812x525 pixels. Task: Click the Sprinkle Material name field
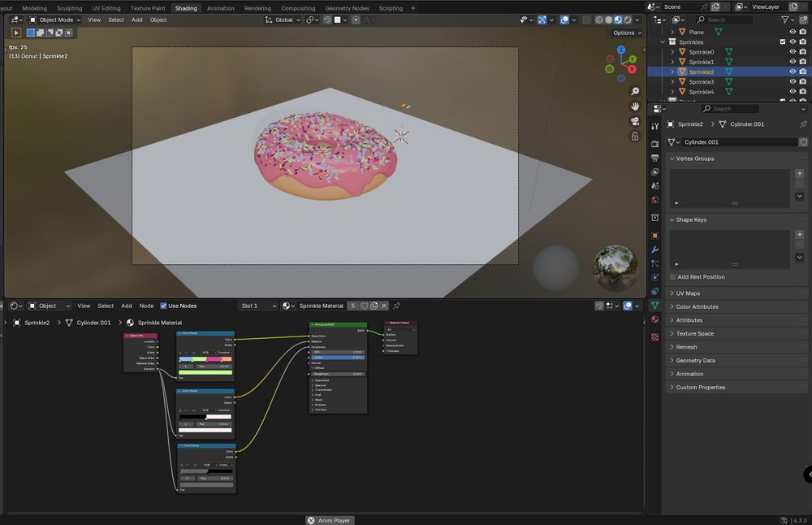[321, 306]
